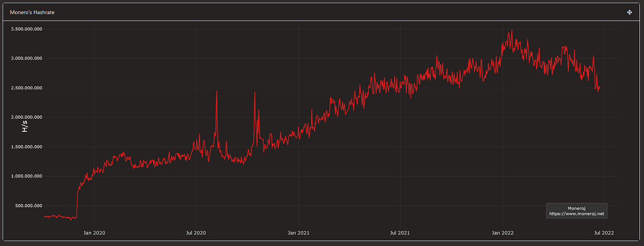Click the Monero's Hashrate panel title
This screenshot has width=644, height=246.
pos(32,12)
